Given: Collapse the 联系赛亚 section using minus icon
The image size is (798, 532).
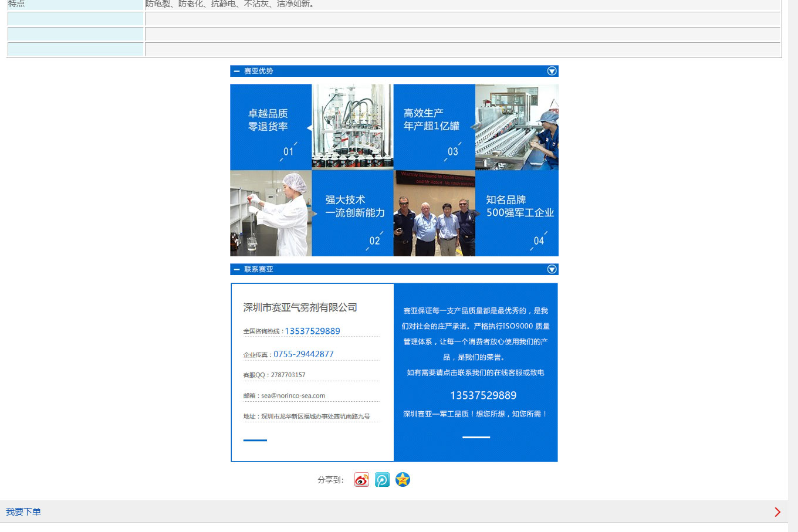Looking at the screenshot, I should [x=236, y=269].
